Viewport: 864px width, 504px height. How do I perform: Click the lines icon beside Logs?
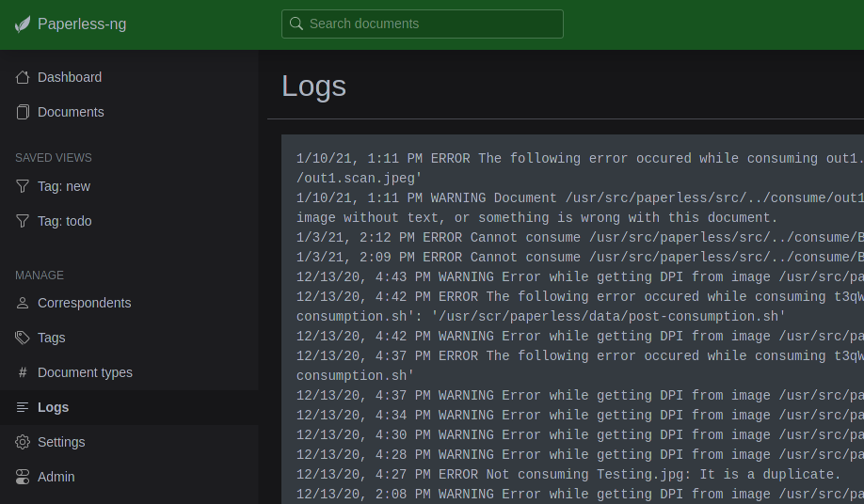pyautogui.click(x=23, y=407)
